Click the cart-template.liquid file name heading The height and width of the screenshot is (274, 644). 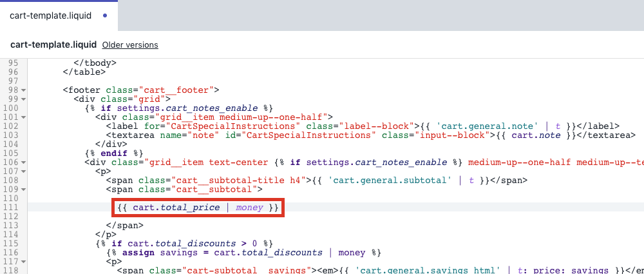point(53,45)
